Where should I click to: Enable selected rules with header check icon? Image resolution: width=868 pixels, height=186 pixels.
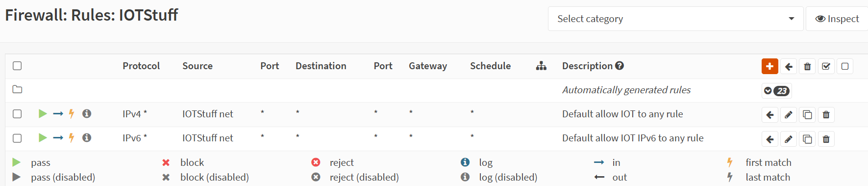826,66
